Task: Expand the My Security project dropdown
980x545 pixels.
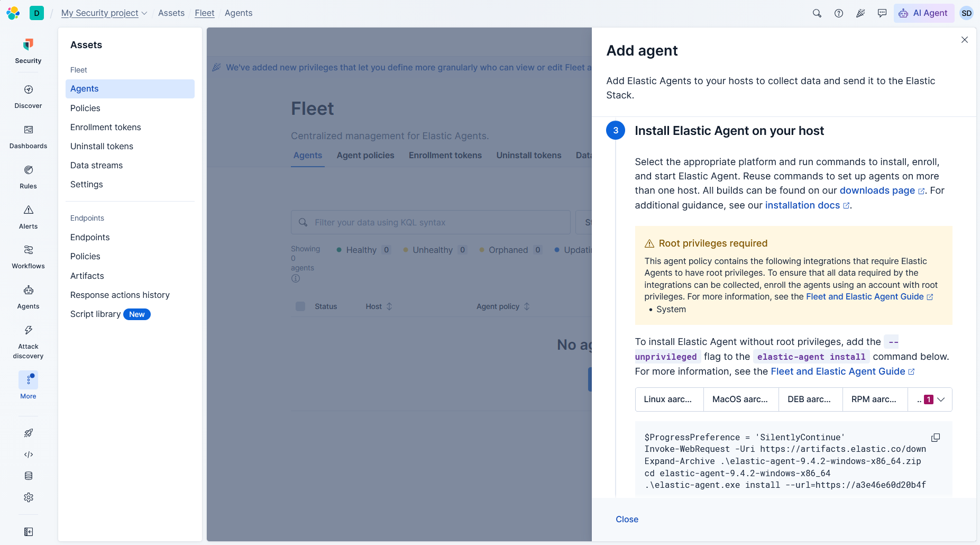Action: click(104, 13)
